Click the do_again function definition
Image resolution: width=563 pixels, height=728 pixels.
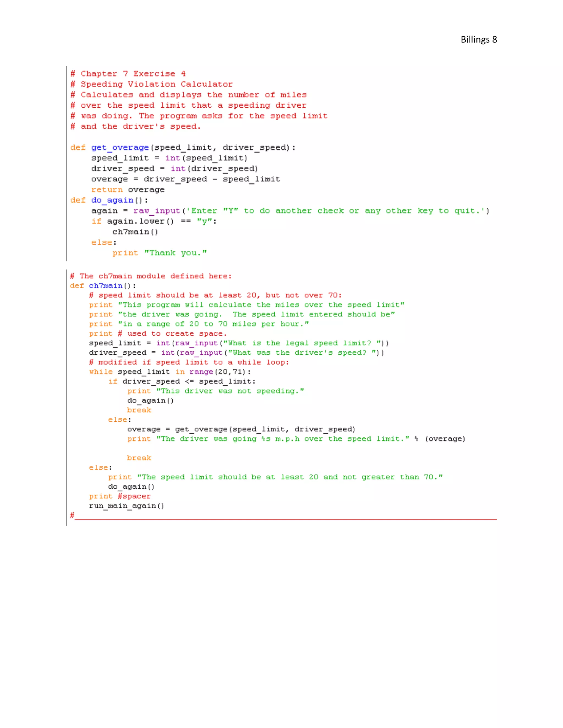coord(109,200)
